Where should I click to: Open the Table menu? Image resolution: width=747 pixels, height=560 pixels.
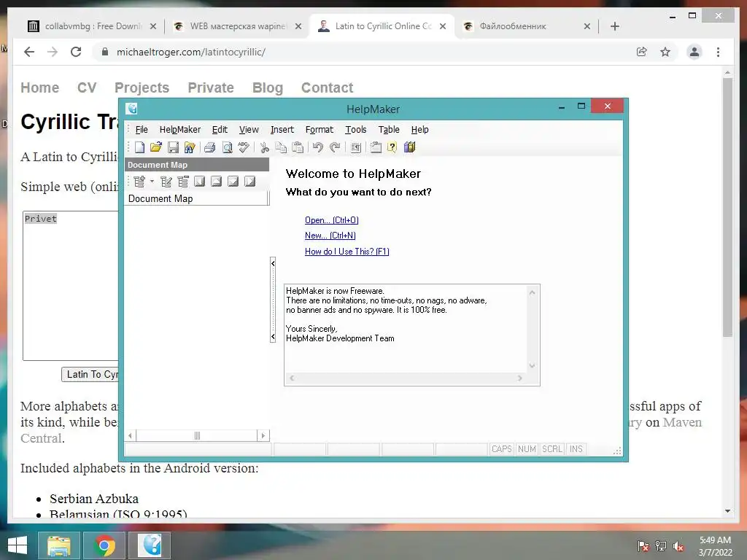(x=389, y=130)
